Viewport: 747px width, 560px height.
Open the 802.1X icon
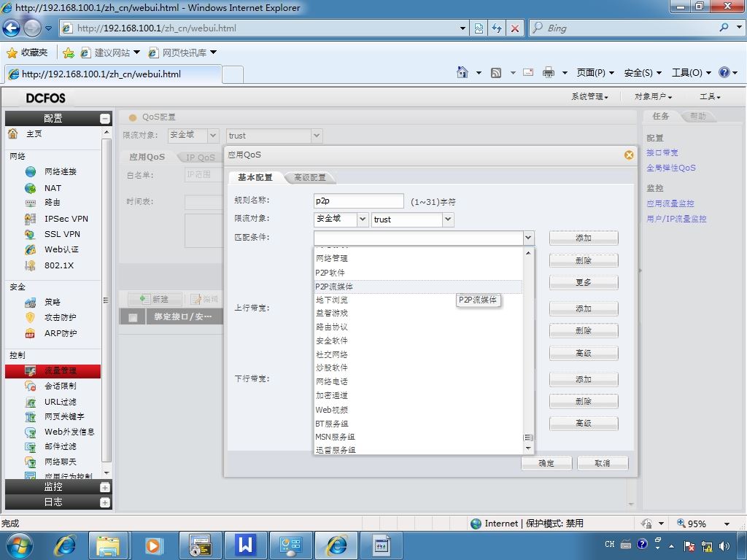[31, 265]
